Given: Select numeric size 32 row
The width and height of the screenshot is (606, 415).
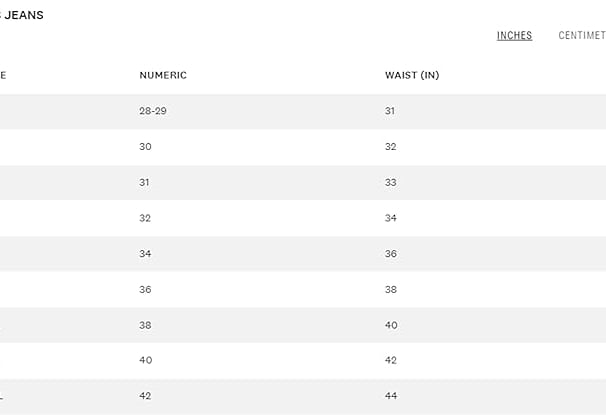Looking at the screenshot, I should (x=303, y=218).
